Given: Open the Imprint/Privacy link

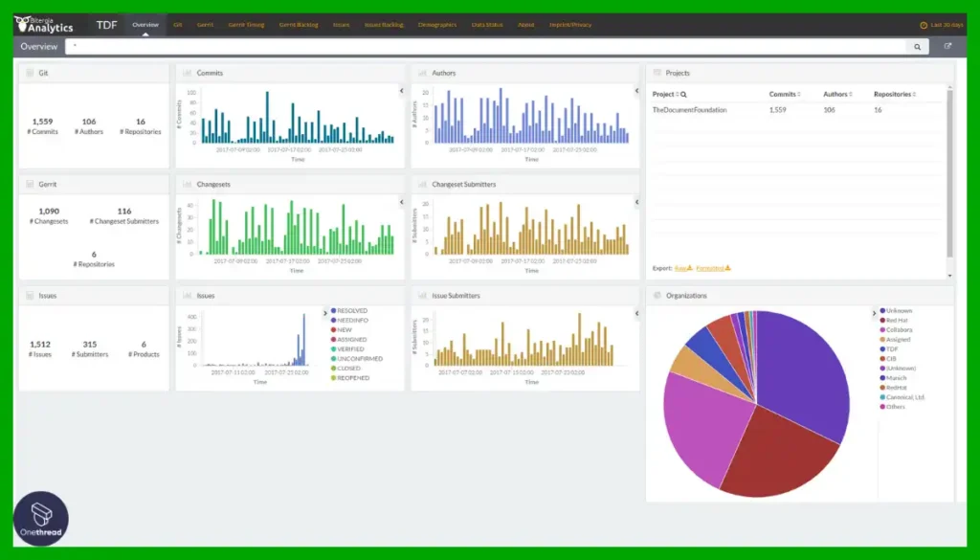Looking at the screenshot, I should point(570,25).
